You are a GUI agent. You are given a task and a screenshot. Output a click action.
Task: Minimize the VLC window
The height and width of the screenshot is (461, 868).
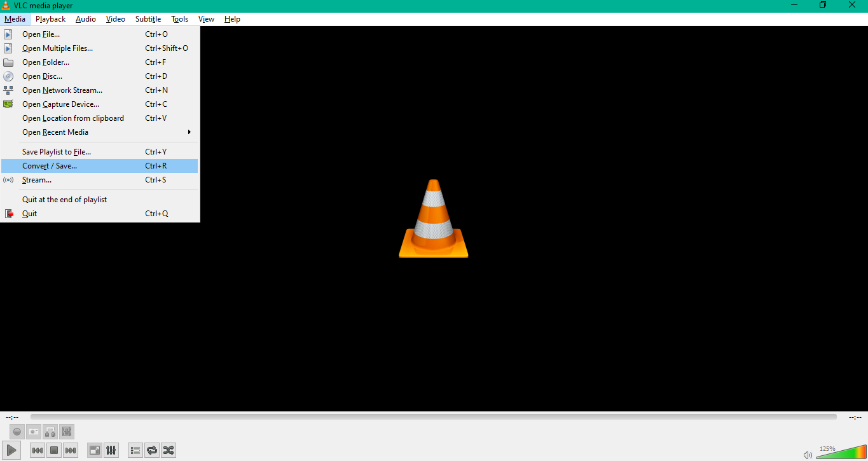(794, 5)
